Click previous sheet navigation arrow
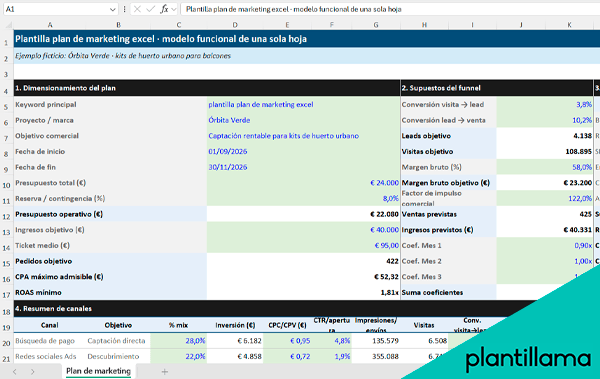Viewport: 600px width, 379px height. click(15, 371)
